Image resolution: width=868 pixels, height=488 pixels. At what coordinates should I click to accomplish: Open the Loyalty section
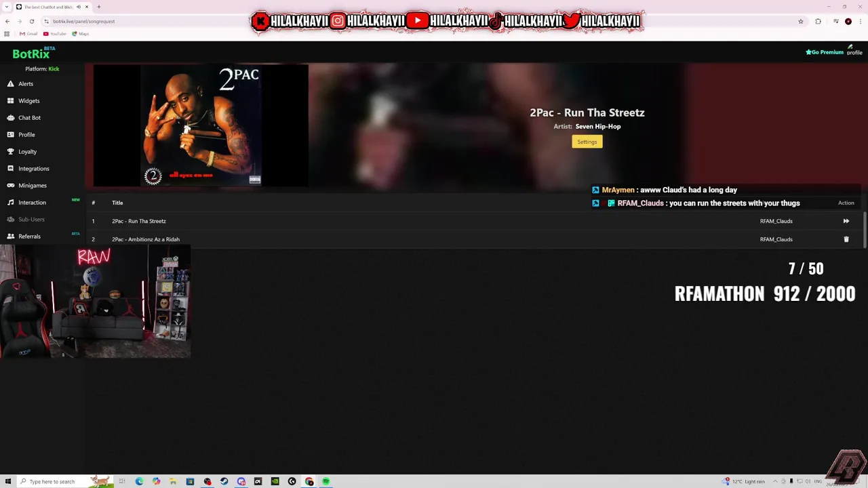[22, 152]
